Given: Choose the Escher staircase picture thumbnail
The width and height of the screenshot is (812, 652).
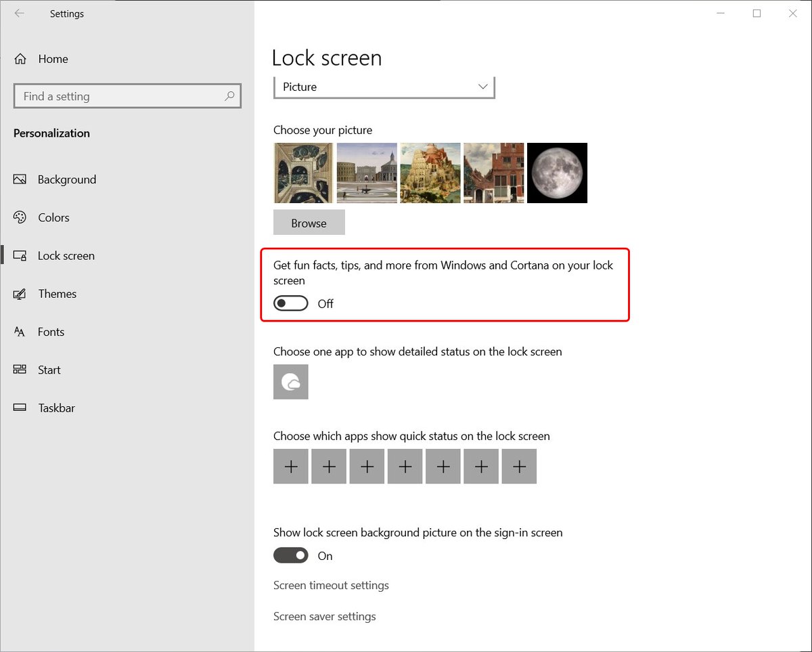Looking at the screenshot, I should [x=303, y=173].
